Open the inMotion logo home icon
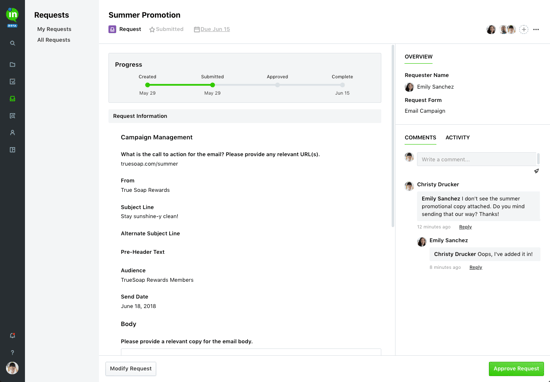This screenshot has width=550, height=382. 12,15
